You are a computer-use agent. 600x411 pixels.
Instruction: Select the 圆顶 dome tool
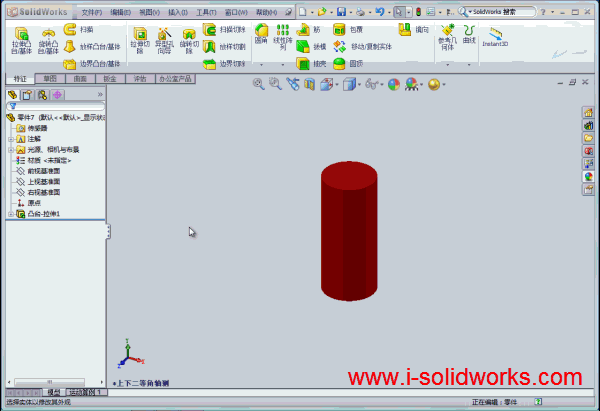(x=347, y=64)
